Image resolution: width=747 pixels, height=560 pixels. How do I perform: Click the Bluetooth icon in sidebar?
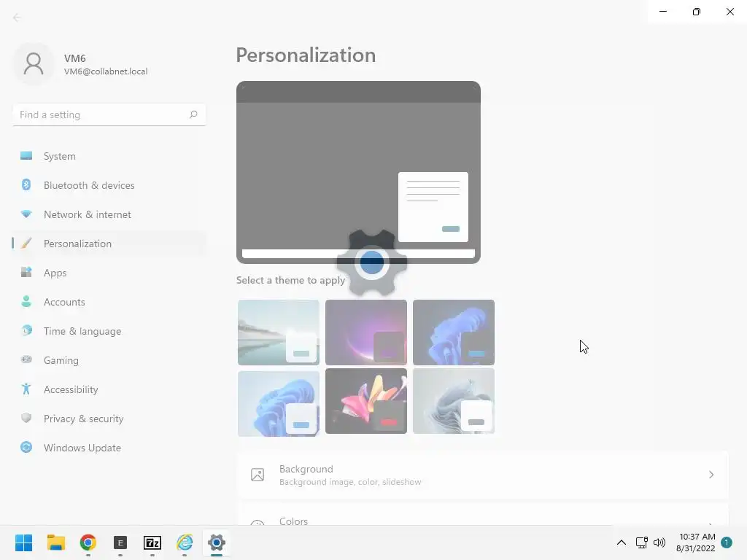[x=26, y=184]
